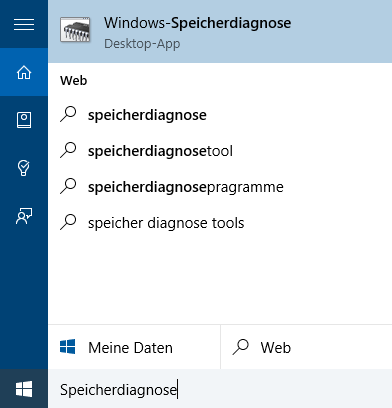This screenshot has width=392, height=408.
Task: Click the Web section heading
Action: point(74,81)
